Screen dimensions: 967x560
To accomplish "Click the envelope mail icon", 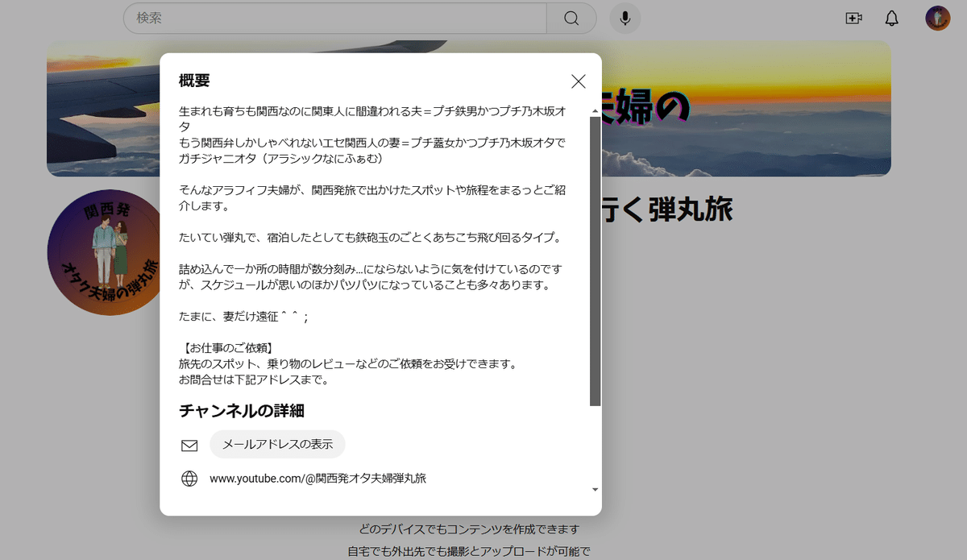I will [x=189, y=446].
